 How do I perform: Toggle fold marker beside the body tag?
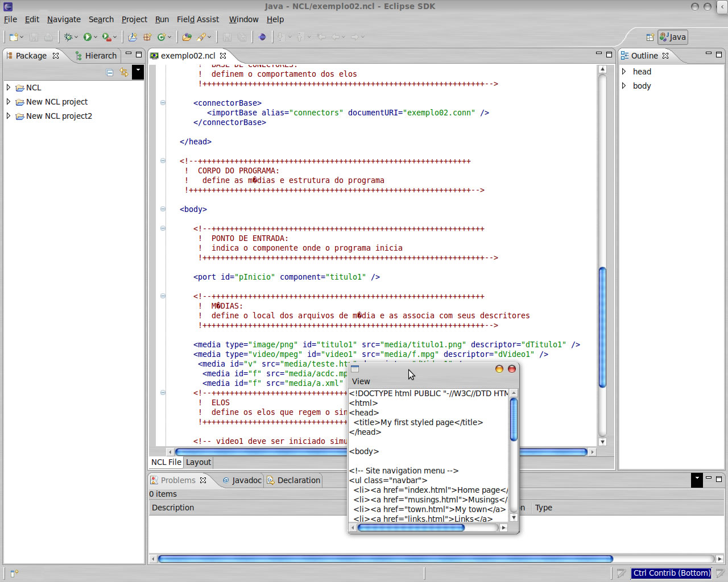coord(163,209)
